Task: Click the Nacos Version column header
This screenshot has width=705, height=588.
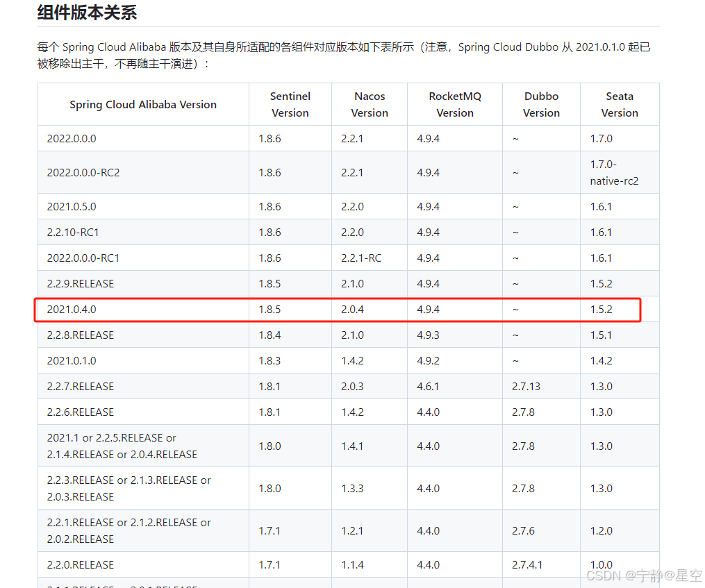Action: click(370, 104)
